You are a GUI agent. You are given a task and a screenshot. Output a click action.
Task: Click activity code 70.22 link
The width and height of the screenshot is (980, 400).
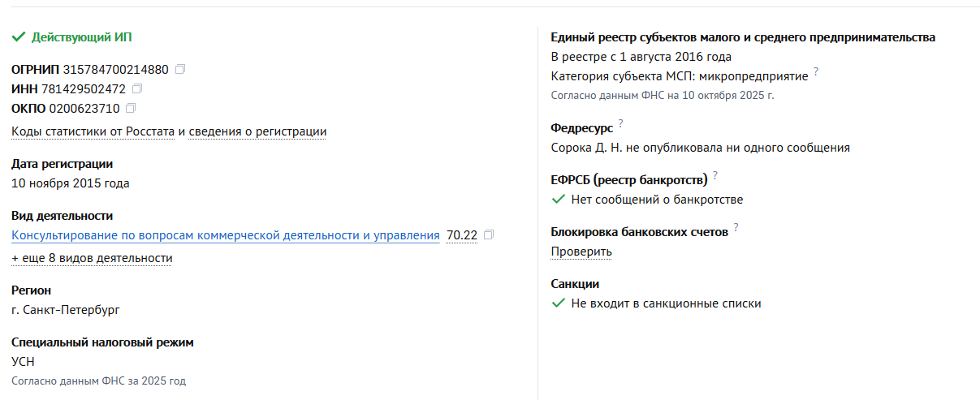462,235
